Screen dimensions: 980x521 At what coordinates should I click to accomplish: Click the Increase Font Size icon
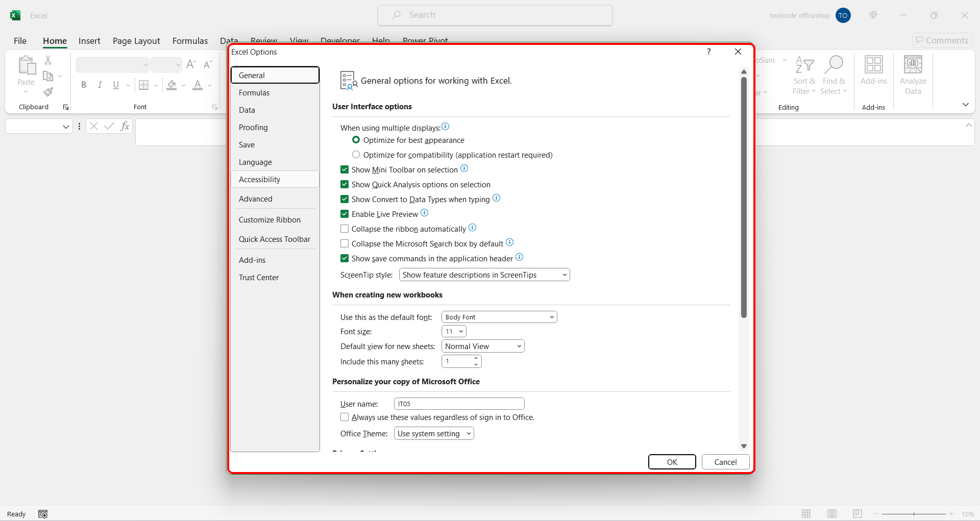pyautogui.click(x=191, y=64)
